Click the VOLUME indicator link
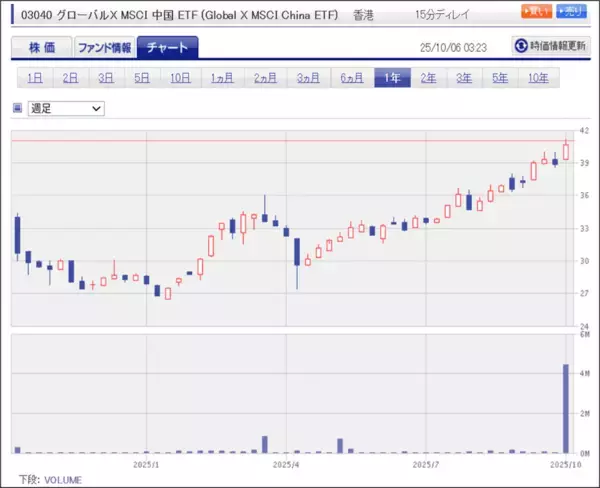Screen dimensions: 600x488 64,480
